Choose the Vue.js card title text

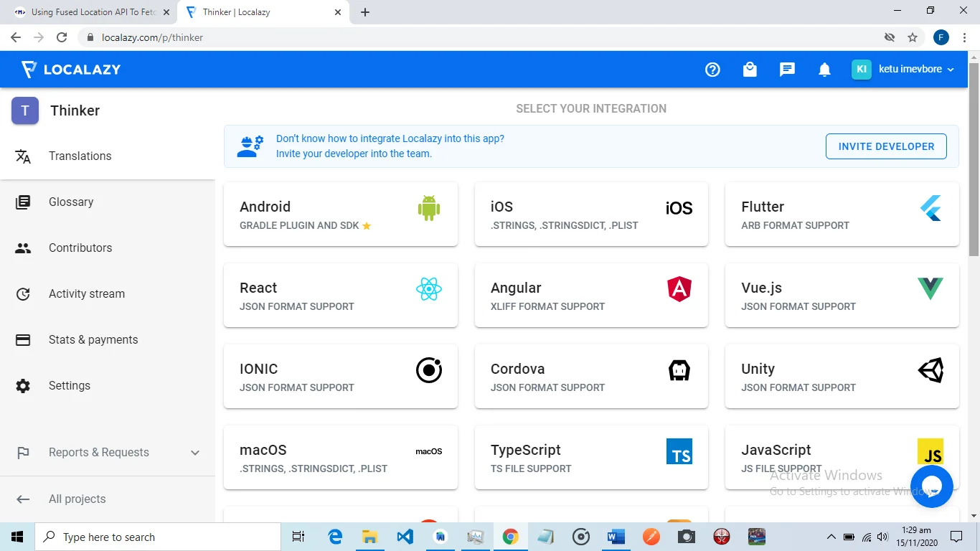click(761, 288)
